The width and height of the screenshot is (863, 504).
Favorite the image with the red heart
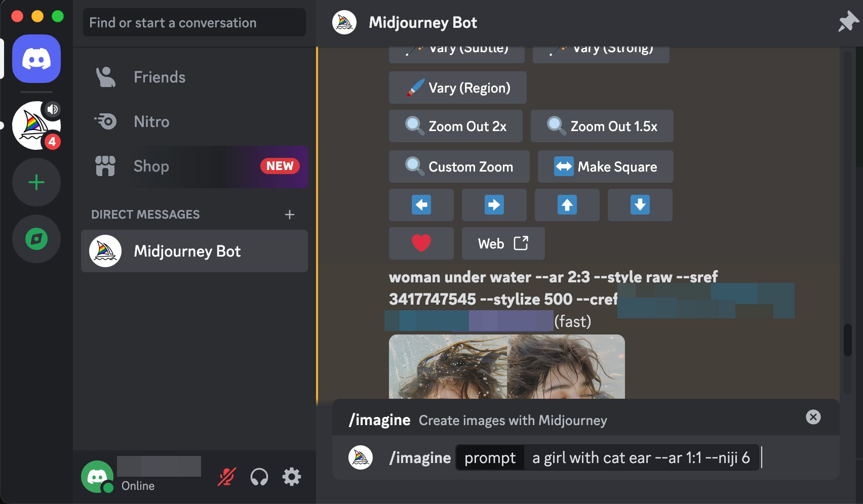[x=421, y=243]
